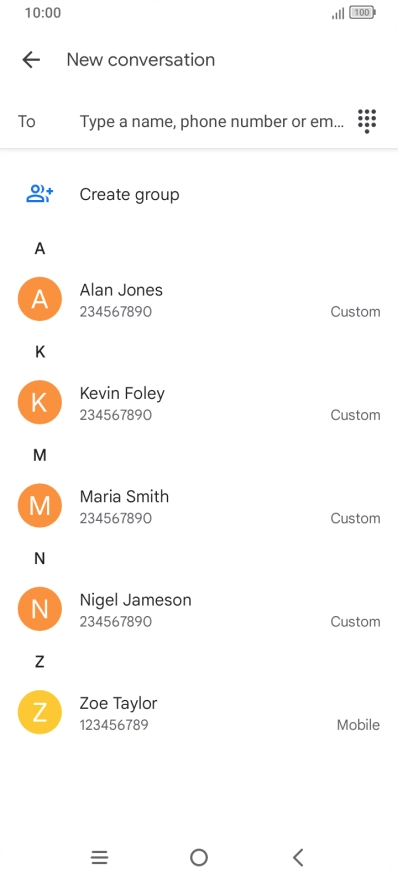398x884 pixels.
Task: Select Kevin Foley avatar circle
Action: coord(39,403)
